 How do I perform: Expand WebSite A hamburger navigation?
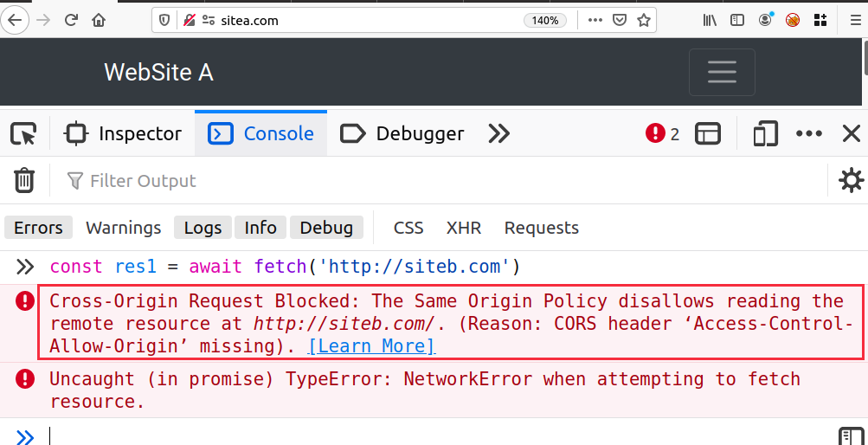(x=722, y=72)
